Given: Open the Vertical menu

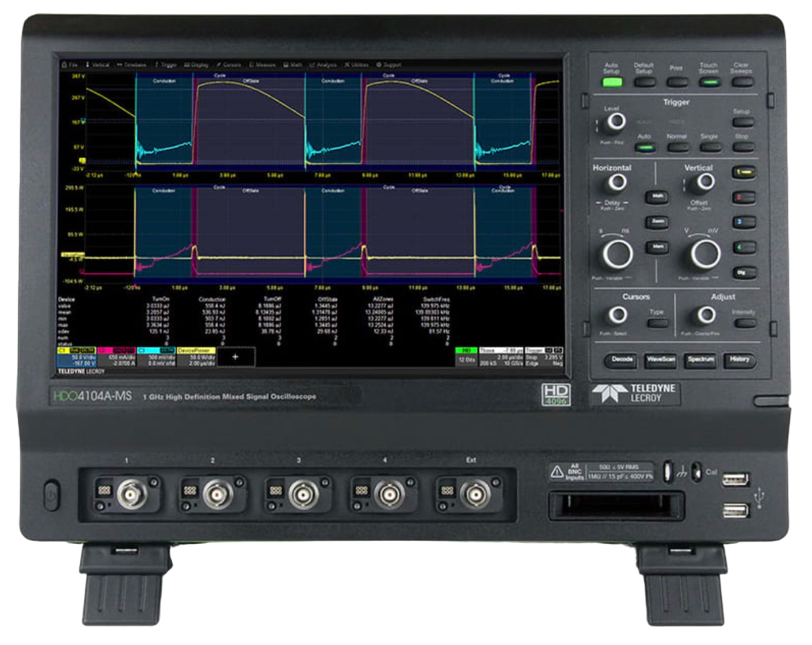Looking at the screenshot, I should point(97,65).
